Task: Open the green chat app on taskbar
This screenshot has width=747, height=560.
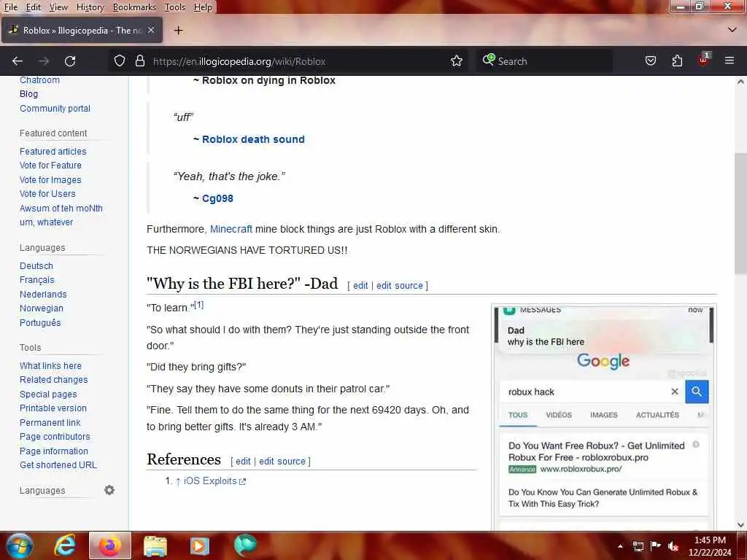Action: point(245,545)
